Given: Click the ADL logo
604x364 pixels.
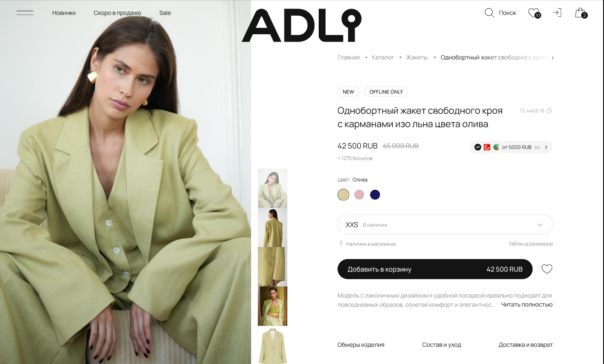Looking at the screenshot, I should coord(302,25).
